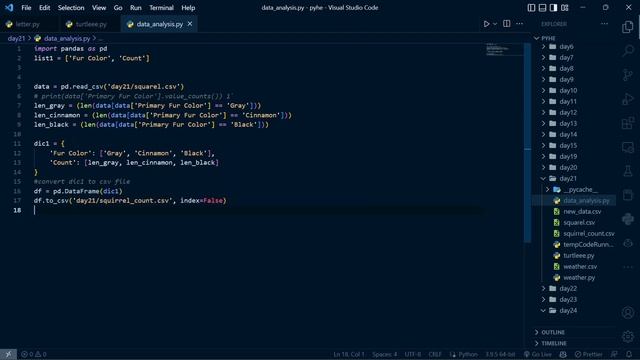Open the Help menu
The width and height of the screenshot is (640, 360).
[188, 8]
